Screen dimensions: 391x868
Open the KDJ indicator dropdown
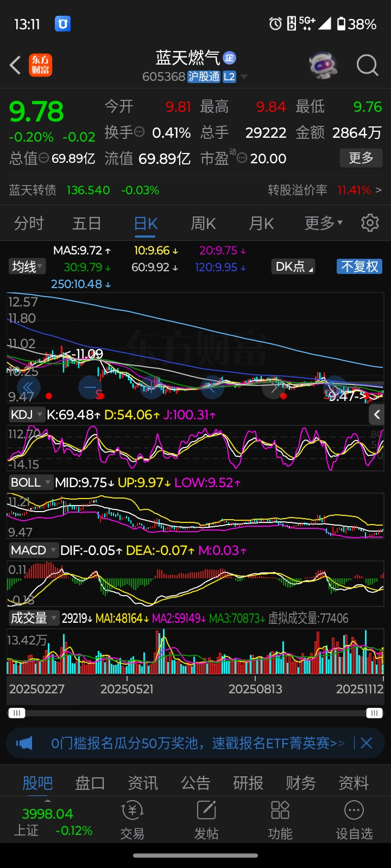pos(27,415)
